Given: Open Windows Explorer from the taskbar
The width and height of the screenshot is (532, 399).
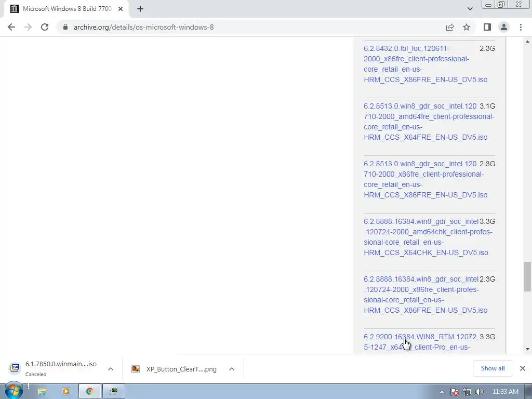Looking at the screenshot, I should 42,392.
